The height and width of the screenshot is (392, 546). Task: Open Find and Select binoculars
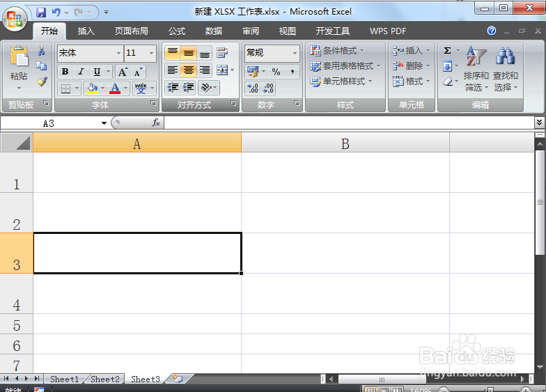click(506, 69)
